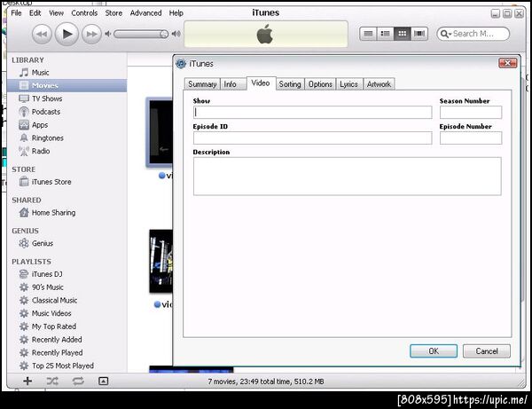Click the Play button
532x409 pixels.
66,34
